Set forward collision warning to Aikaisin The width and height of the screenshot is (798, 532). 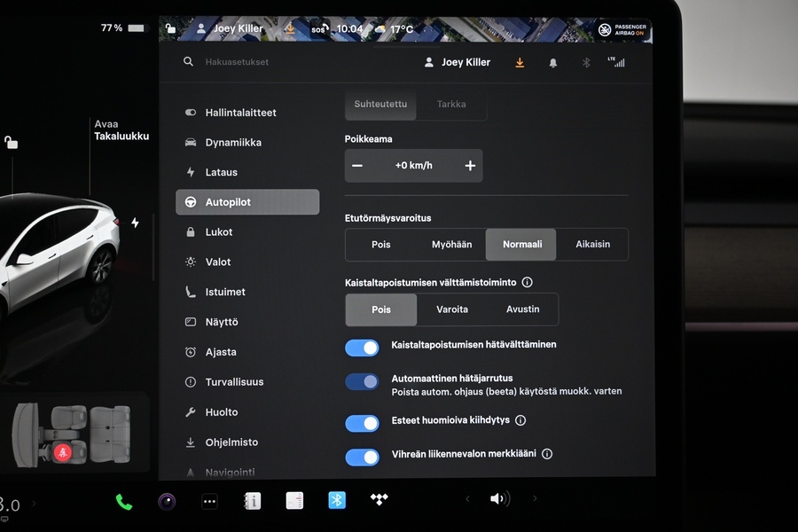[x=592, y=245]
